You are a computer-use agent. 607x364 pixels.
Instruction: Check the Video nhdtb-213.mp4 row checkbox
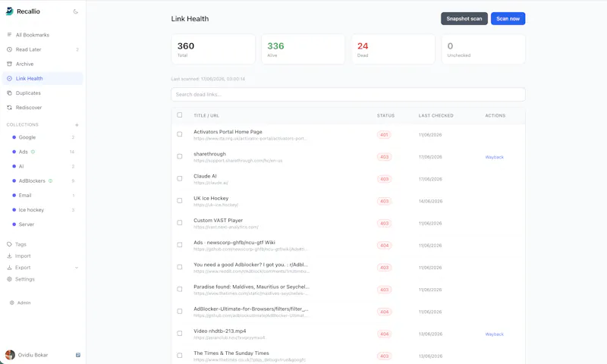pos(180,334)
